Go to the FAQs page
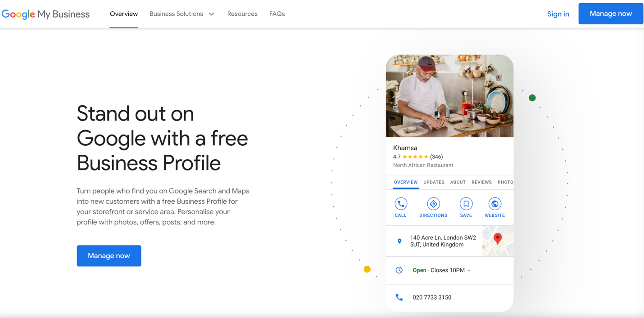Screen dimensions: 644x318 277,14
